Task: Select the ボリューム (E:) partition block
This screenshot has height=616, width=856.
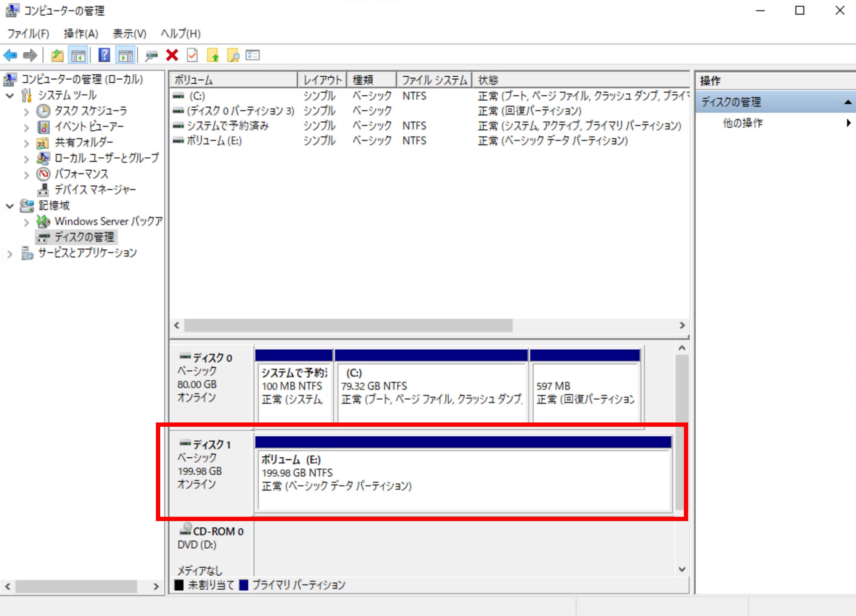Action: click(x=464, y=479)
